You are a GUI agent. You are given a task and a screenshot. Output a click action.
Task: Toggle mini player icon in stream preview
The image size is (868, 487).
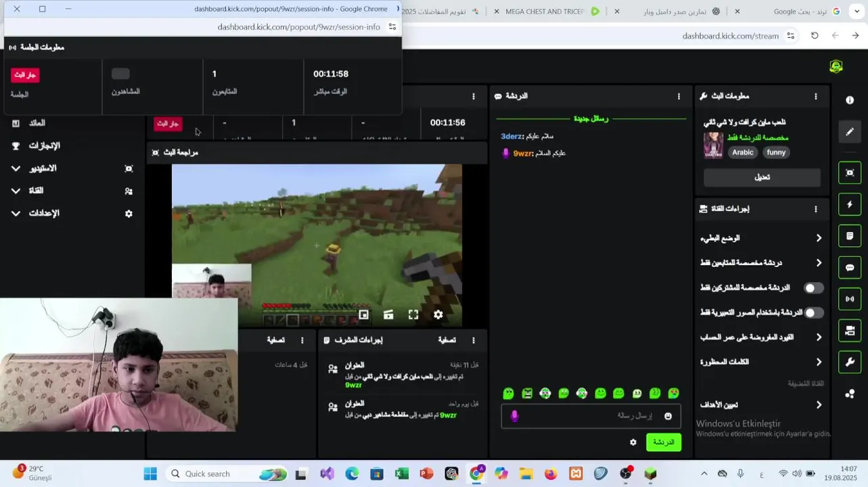coord(364,315)
